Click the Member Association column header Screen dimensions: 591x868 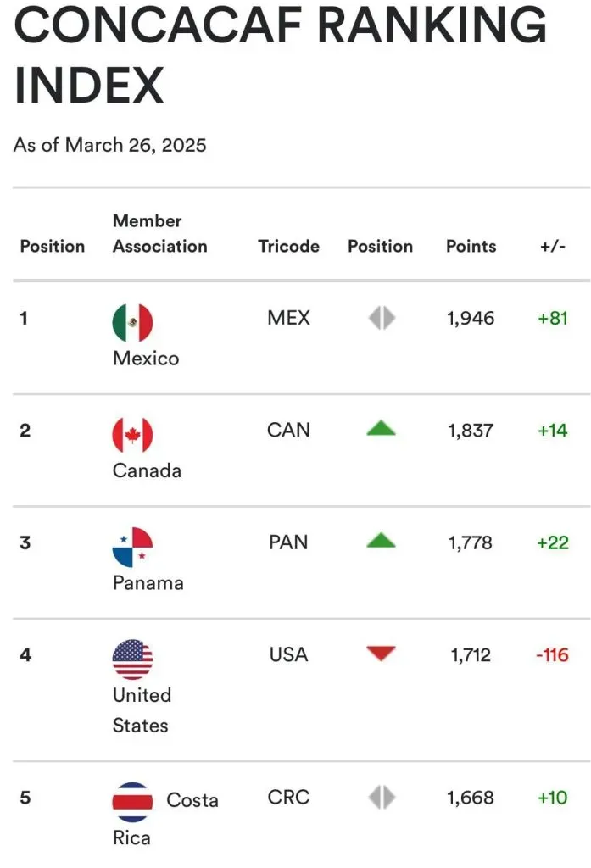tap(159, 234)
